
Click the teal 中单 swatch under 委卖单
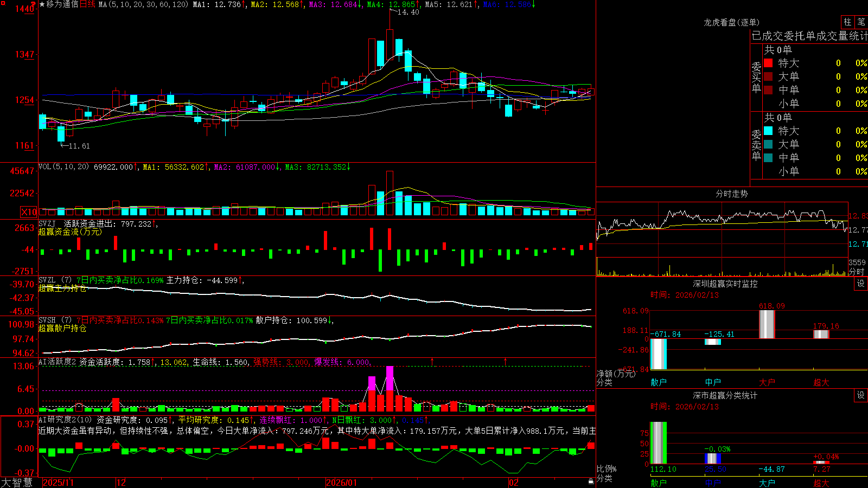[768, 158]
